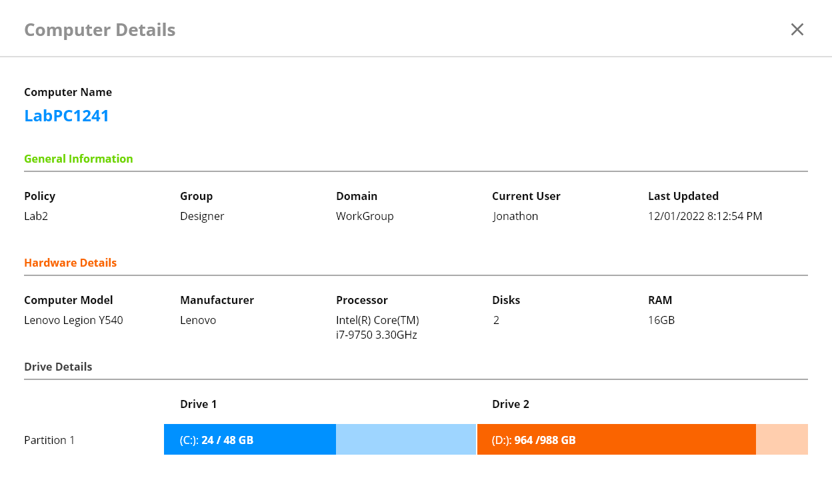Click the used space of drive C bar
Image resolution: width=832 pixels, height=504 pixels.
[250, 440]
